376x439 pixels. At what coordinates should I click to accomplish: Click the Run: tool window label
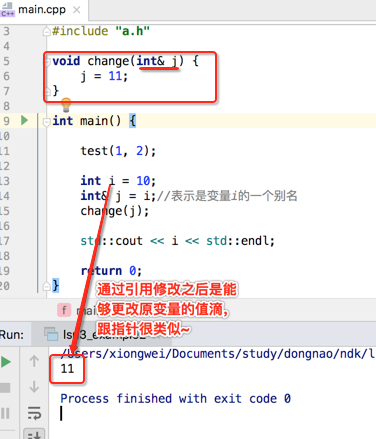point(12,335)
